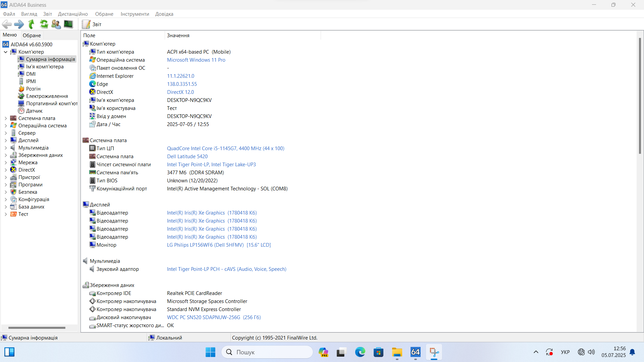
Task: Open the Users management toolbar icon
Action: coord(56,24)
